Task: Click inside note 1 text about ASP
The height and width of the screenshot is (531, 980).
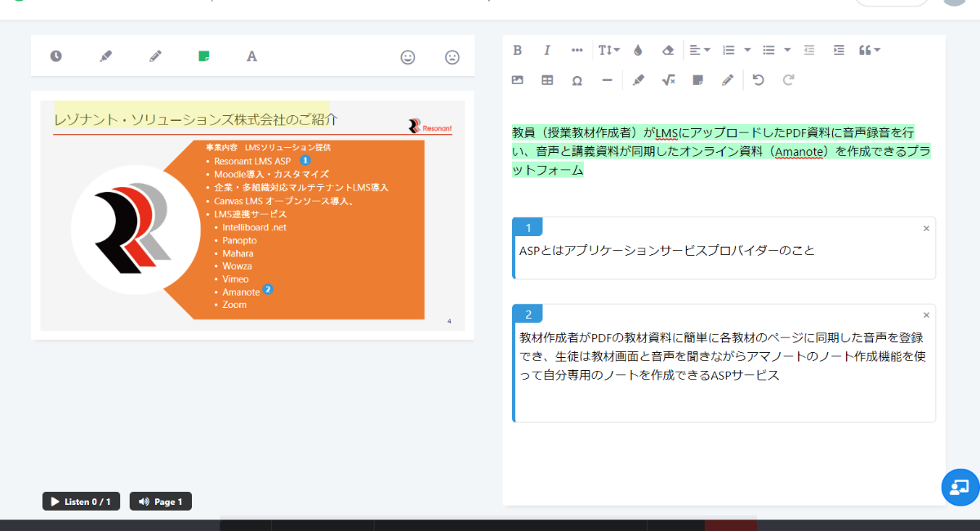Action: pos(666,251)
